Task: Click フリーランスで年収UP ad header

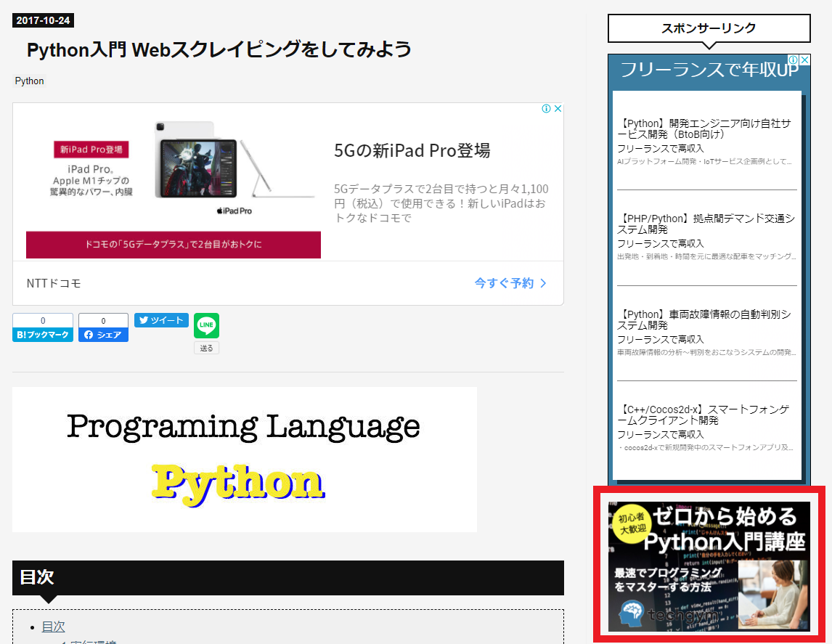Action: click(709, 70)
